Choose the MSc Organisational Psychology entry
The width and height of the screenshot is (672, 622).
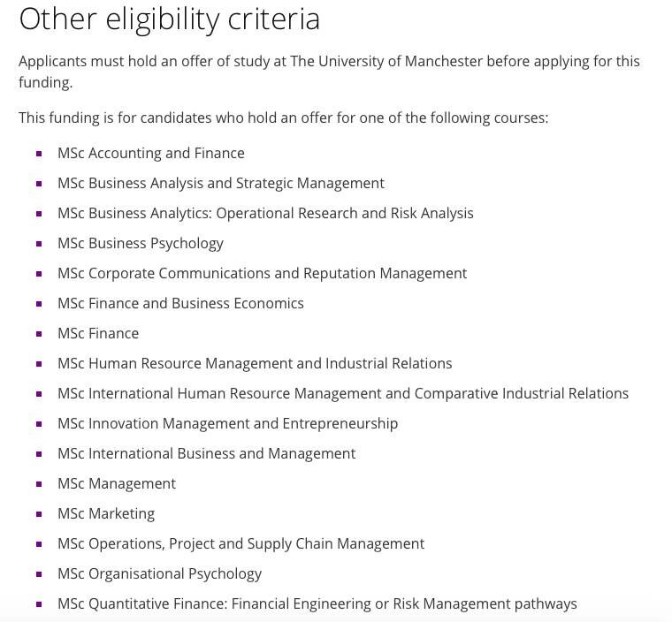pos(159,573)
